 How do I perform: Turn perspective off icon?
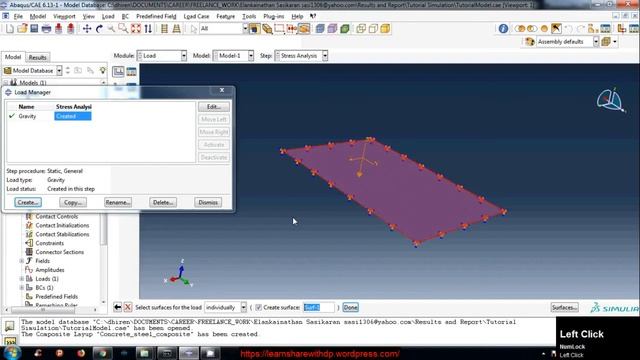164,29
